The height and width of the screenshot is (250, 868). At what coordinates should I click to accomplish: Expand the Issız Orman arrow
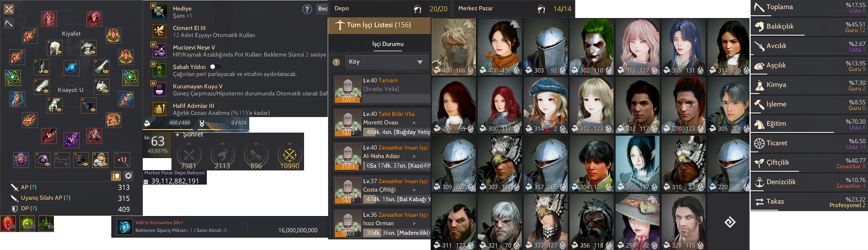414,223
